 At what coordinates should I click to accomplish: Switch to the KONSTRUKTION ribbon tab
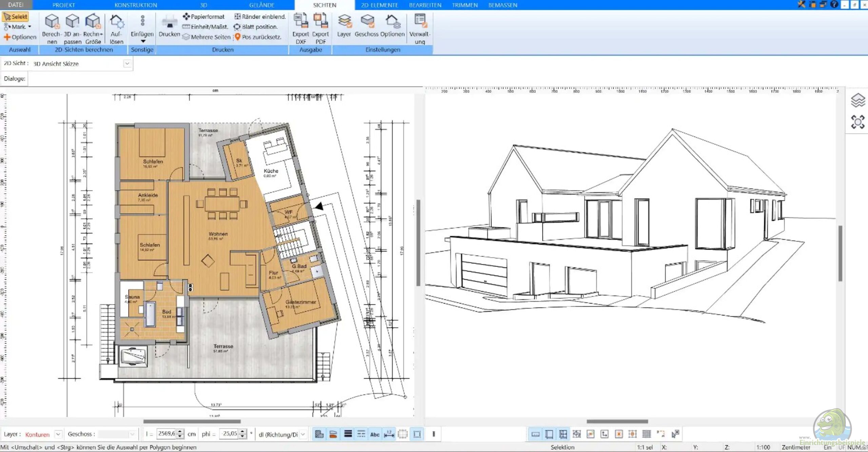[136, 5]
